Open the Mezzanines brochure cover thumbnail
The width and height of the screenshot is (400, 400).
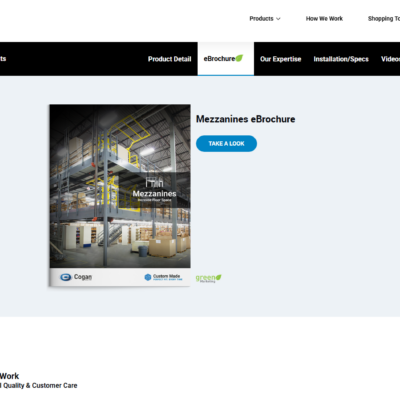[x=120, y=195]
